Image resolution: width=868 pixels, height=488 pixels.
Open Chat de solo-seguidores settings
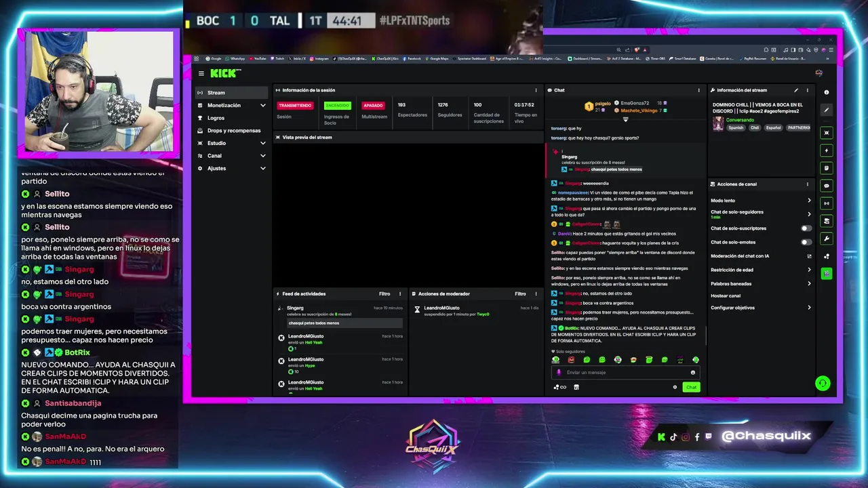760,213
